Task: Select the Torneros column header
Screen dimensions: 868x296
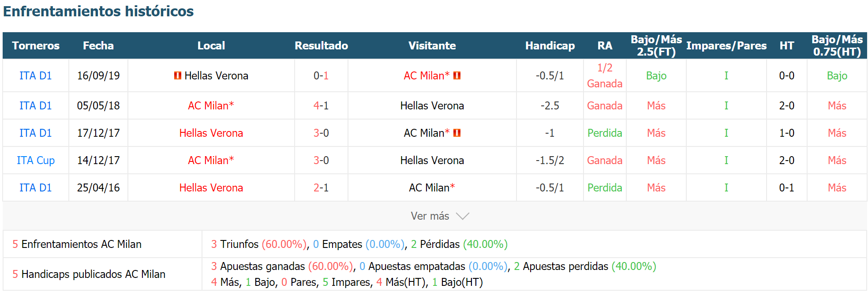Action: click(x=36, y=45)
